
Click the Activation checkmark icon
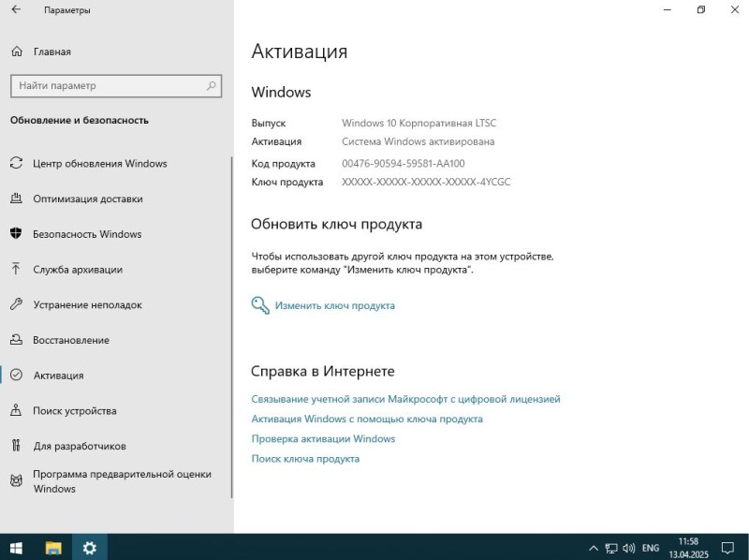pyautogui.click(x=16, y=376)
